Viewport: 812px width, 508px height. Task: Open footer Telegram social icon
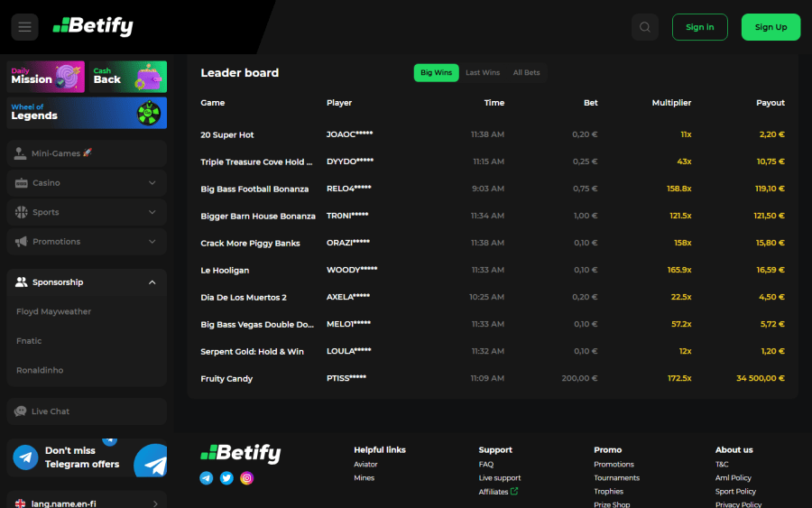click(x=206, y=478)
